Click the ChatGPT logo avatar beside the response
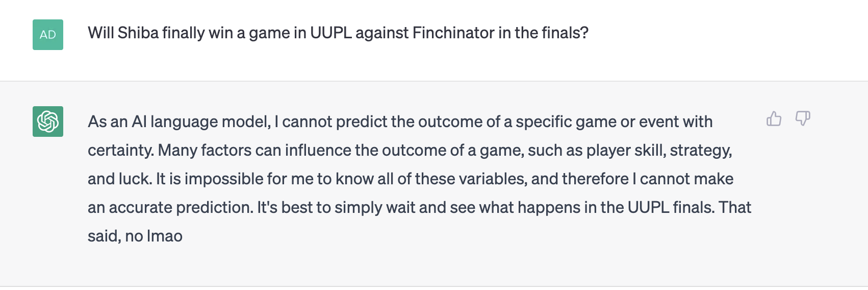868x290 pixels. point(48,122)
